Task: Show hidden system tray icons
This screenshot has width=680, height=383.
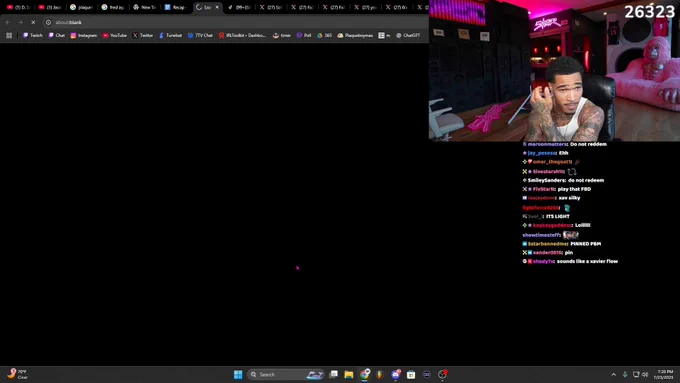Action: point(613,374)
